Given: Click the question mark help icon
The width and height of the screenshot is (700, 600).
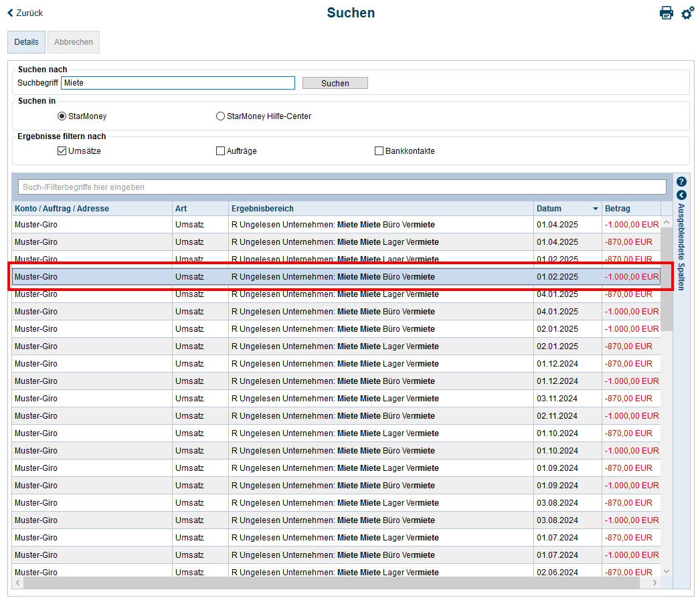Looking at the screenshot, I should pos(681,181).
